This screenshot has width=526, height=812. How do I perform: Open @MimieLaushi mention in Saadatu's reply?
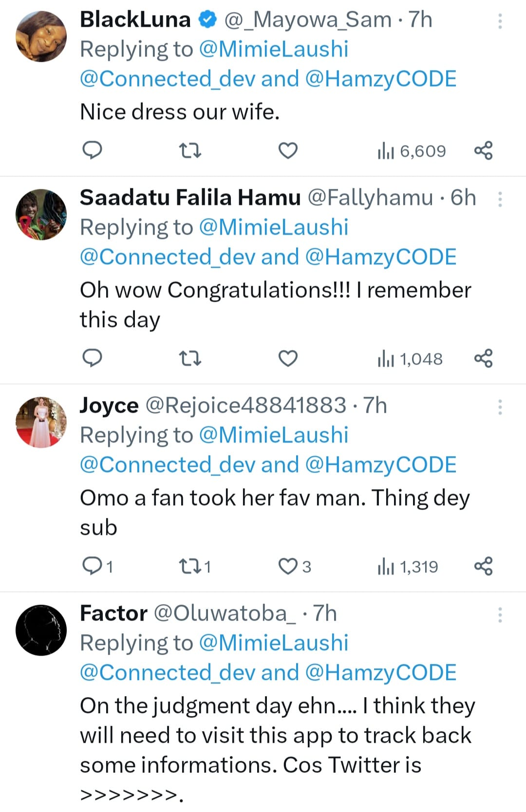(x=274, y=227)
